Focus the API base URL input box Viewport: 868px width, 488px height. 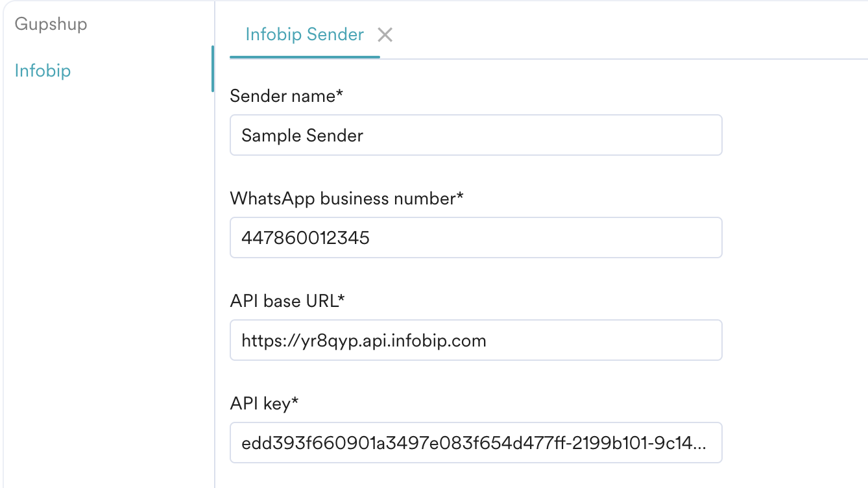coord(476,340)
